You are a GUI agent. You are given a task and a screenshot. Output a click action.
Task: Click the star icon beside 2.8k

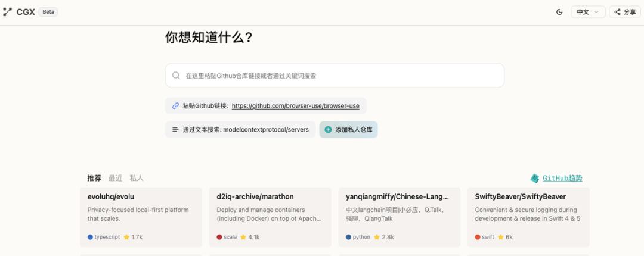click(377, 237)
